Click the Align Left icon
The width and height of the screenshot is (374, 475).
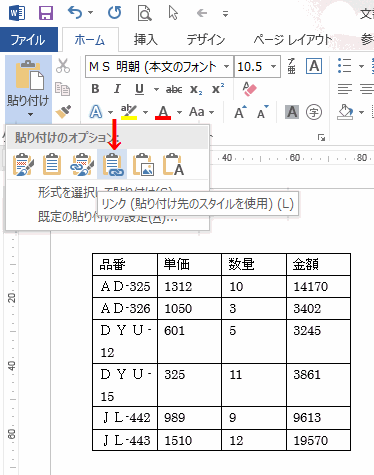click(x=345, y=89)
